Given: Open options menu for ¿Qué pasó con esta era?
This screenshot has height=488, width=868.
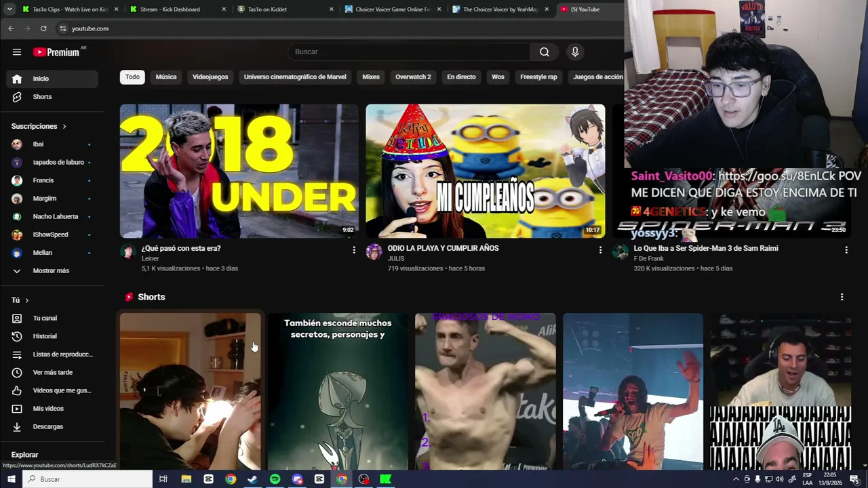Looking at the screenshot, I should tap(353, 250).
